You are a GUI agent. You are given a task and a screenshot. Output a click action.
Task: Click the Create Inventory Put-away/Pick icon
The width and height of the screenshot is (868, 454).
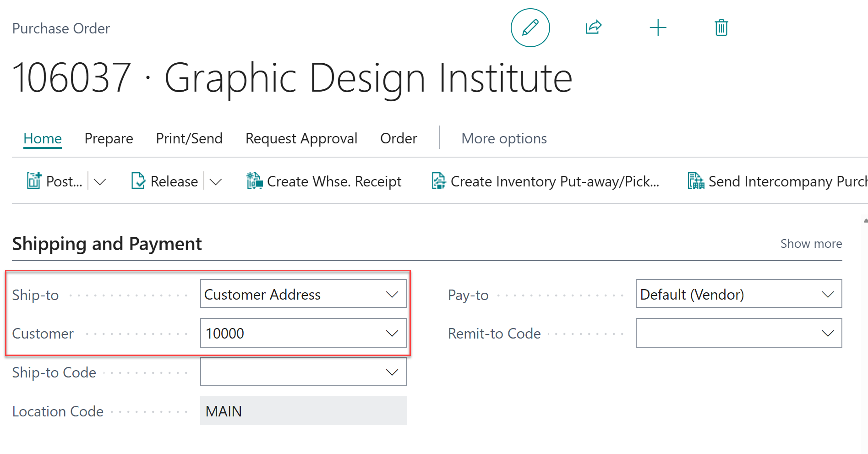pyautogui.click(x=438, y=181)
